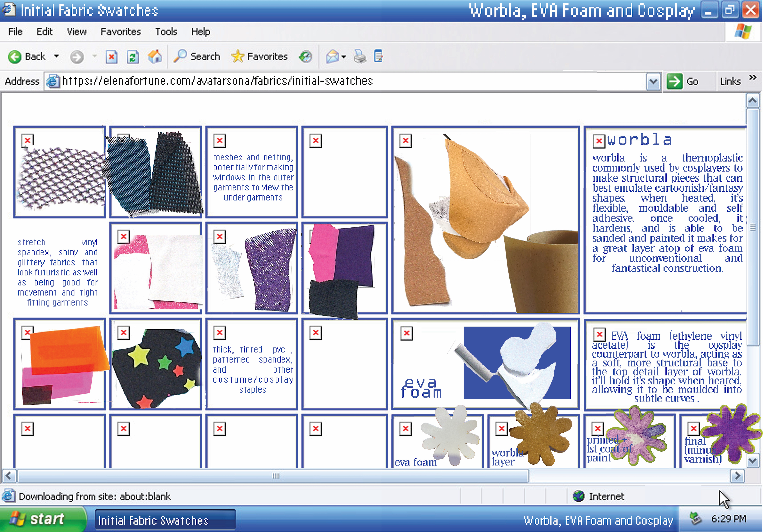
Task: Open the Favorites menu
Action: [x=121, y=32]
